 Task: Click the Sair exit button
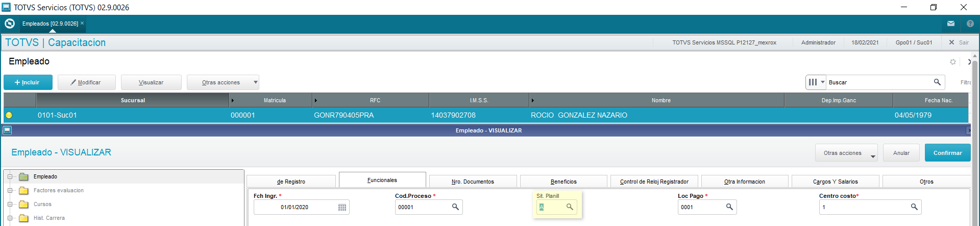coord(959,42)
